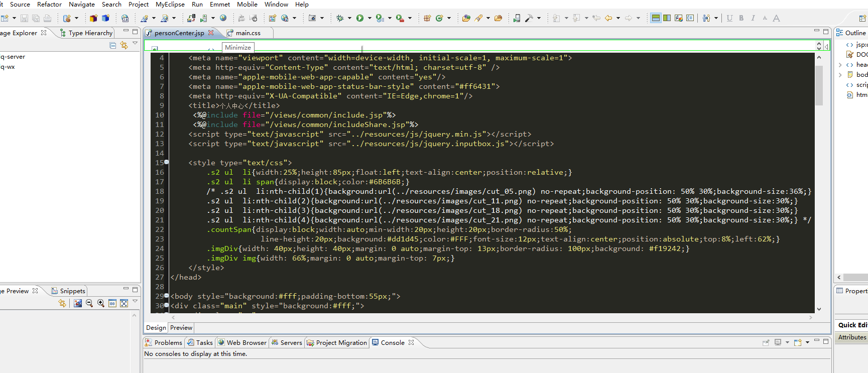Open the hammer build dropdown arrow
Viewport: 868px width, 373px height.
(539, 18)
